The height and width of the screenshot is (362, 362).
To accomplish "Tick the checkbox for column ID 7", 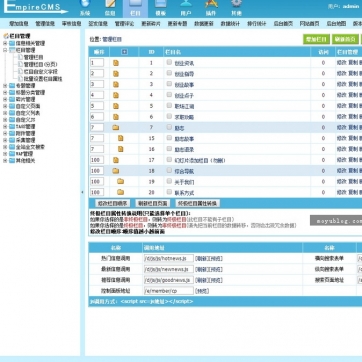I will (x=169, y=127).
